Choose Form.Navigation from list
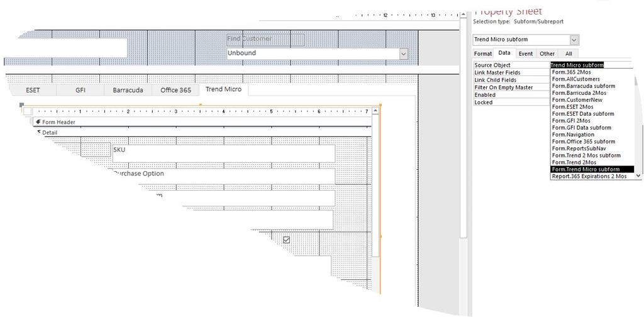The height and width of the screenshot is (317, 644). (x=592, y=135)
